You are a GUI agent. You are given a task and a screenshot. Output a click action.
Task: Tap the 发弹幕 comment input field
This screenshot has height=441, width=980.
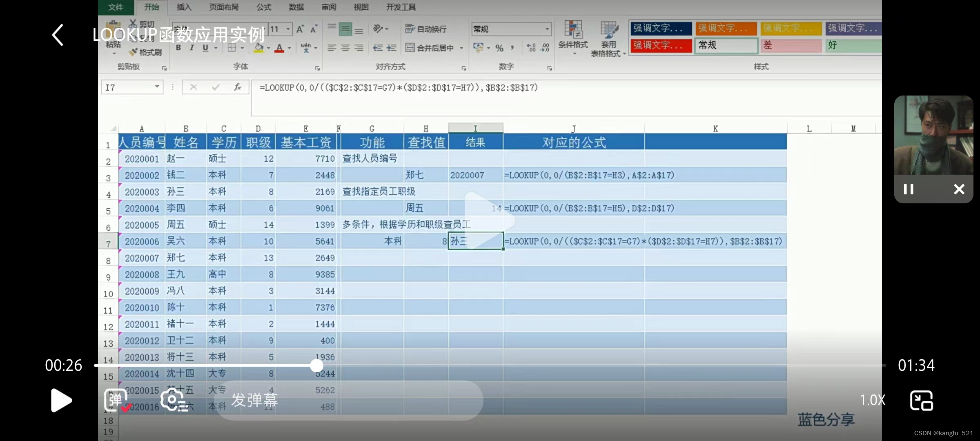point(349,400)
